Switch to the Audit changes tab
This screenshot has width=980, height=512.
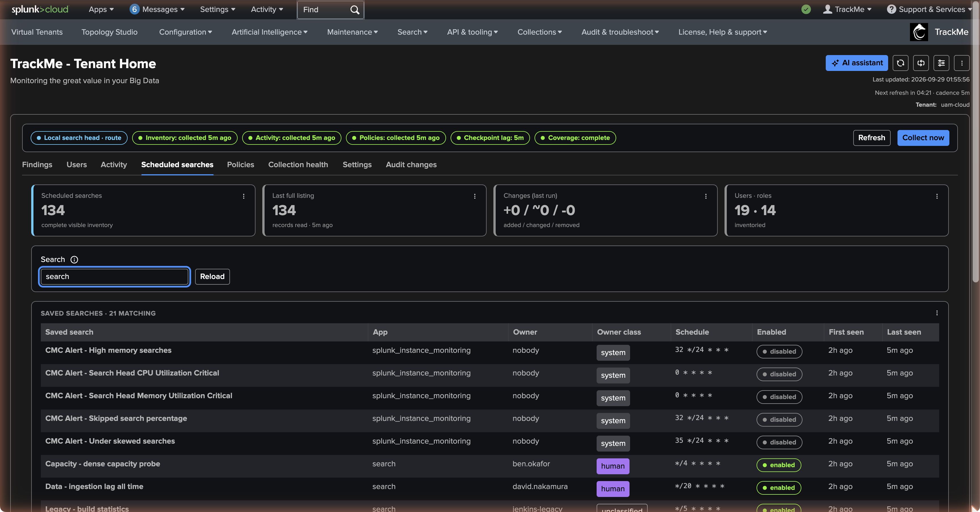pyautogui.click(x=411, y=164)
